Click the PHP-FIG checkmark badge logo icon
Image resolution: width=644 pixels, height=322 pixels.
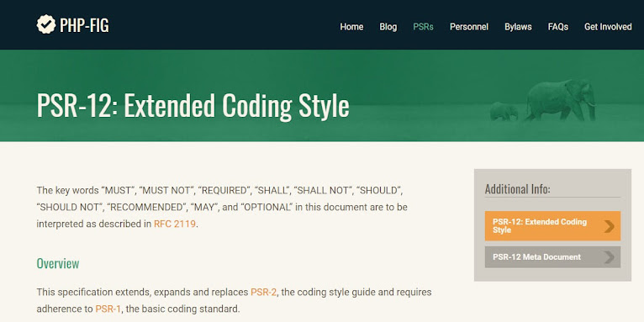(x=46, y=24)
